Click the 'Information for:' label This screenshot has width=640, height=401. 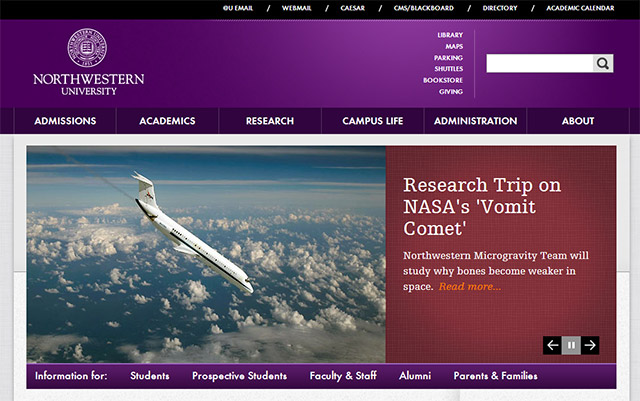click(71, 376)
